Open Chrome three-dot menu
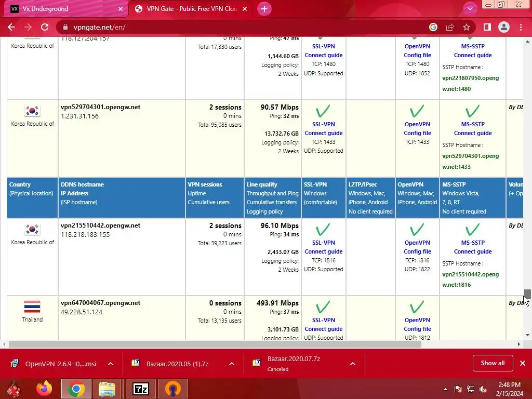This screenshot has width=532, height=399. click(x=521, y=27)
